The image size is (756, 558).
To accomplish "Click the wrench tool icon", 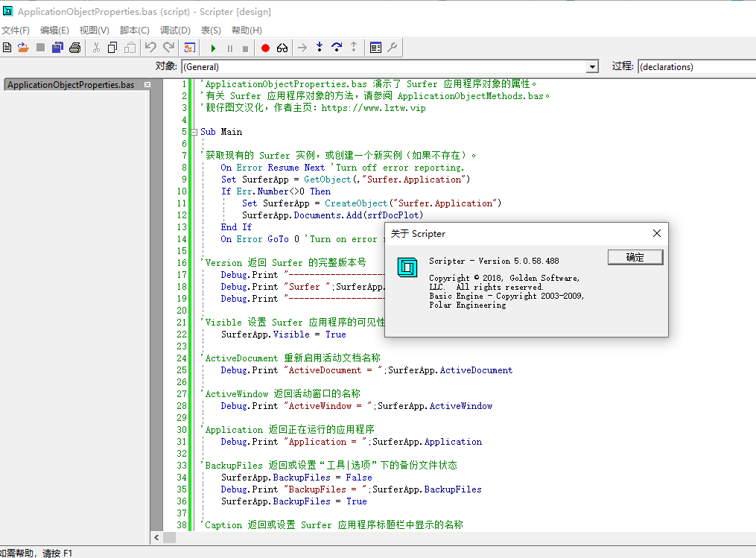I will (393, 48).
